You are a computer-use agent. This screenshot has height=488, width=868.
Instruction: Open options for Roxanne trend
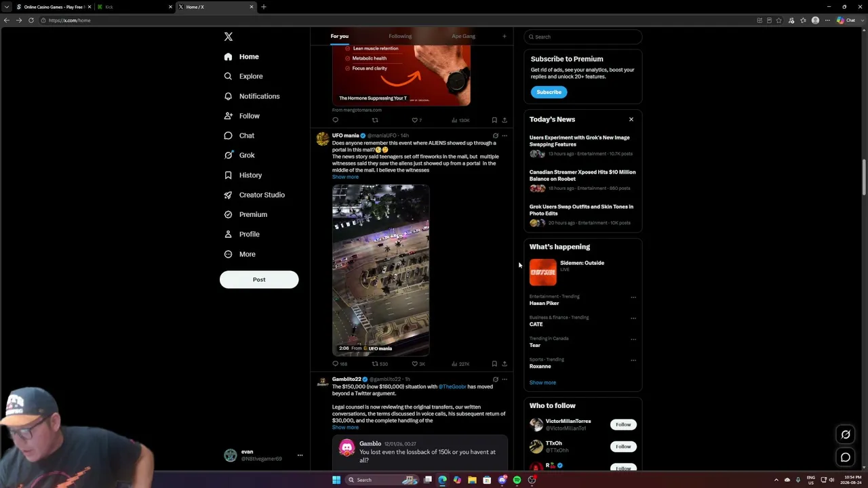633,360
